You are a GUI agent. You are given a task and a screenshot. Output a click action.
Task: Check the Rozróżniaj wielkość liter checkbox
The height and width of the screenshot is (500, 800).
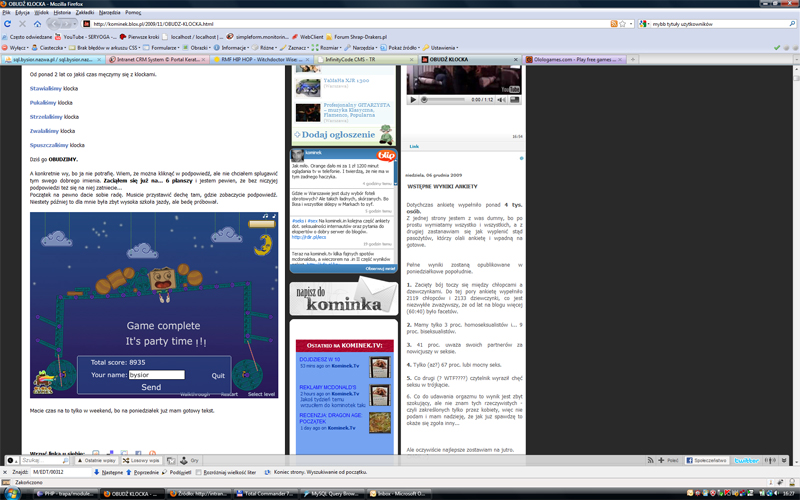point(199,472)
